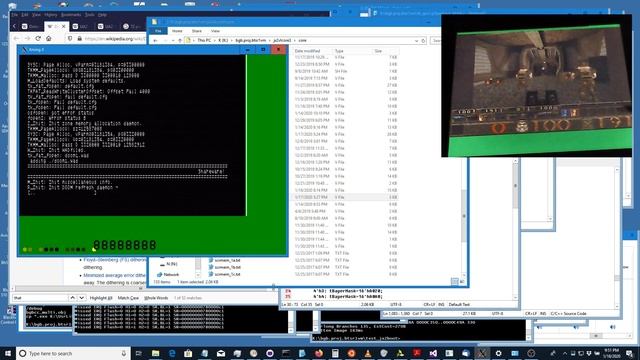Image resolution: width=640 pixels, height=360 pixels.
Task: Select the N: drive in Explorer navigation pane
Action: pos(169,264)
